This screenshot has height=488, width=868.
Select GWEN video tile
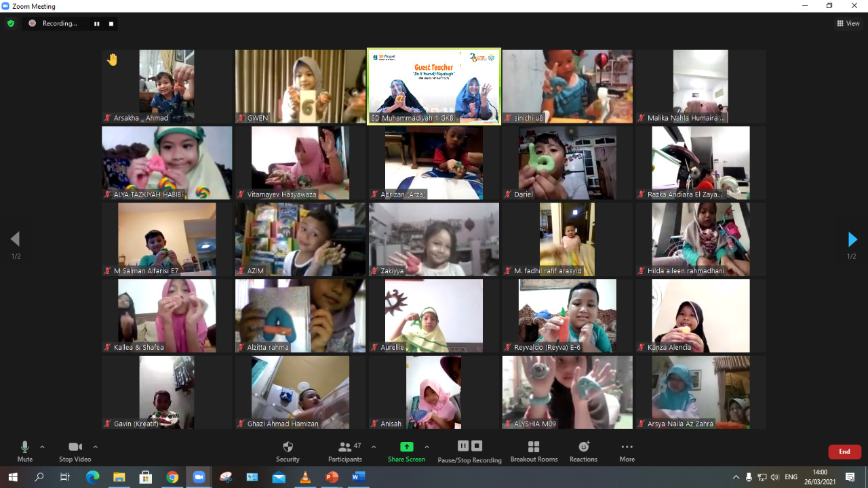(x=300, y=86)
